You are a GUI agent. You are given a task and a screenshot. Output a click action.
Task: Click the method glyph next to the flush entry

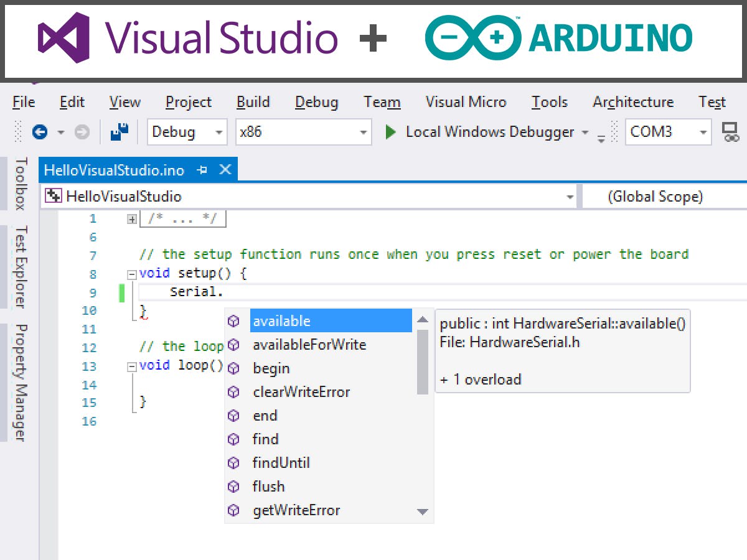tap(234, 486)
